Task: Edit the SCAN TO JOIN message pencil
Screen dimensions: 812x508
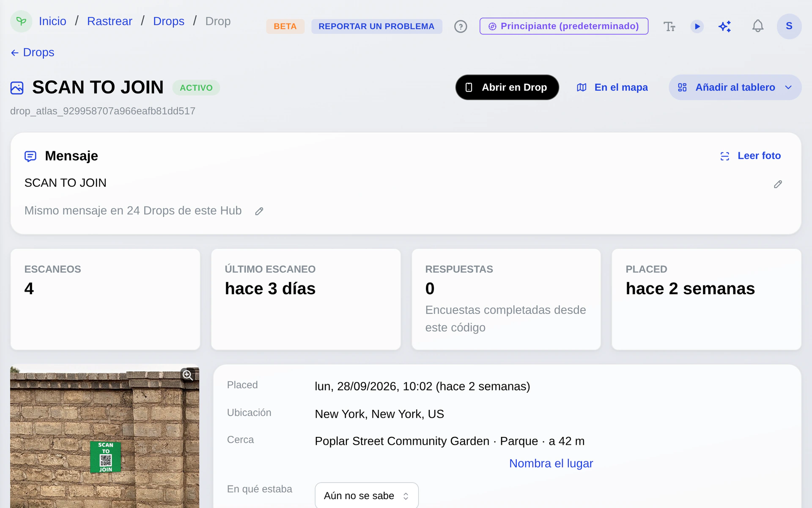Action: [x=778, y=184]
